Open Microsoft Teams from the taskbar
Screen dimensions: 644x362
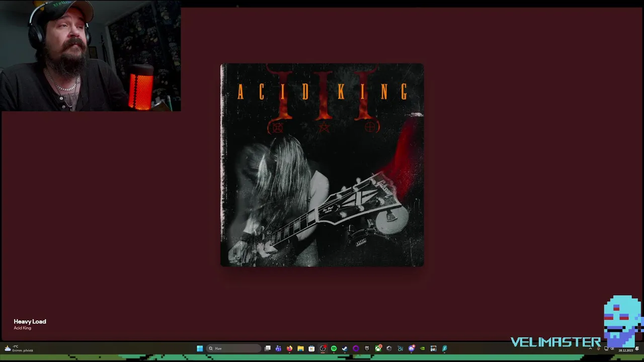tap(278, 348)
